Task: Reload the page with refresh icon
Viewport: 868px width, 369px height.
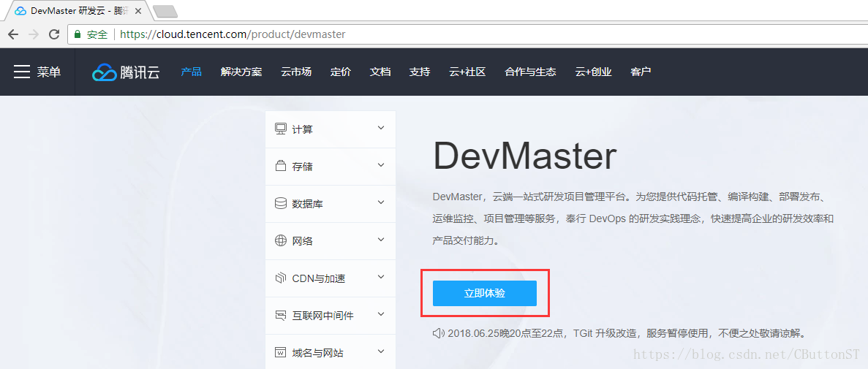Action: [54, 34]
